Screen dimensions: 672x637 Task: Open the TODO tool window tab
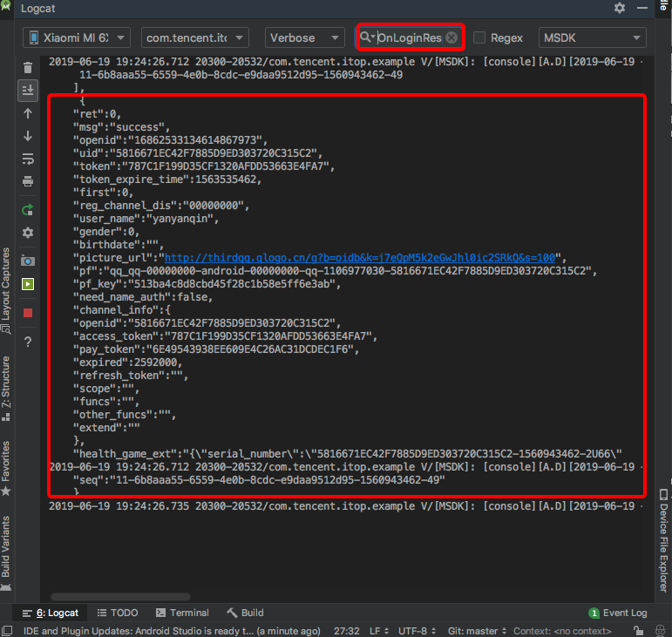(118, 613)
